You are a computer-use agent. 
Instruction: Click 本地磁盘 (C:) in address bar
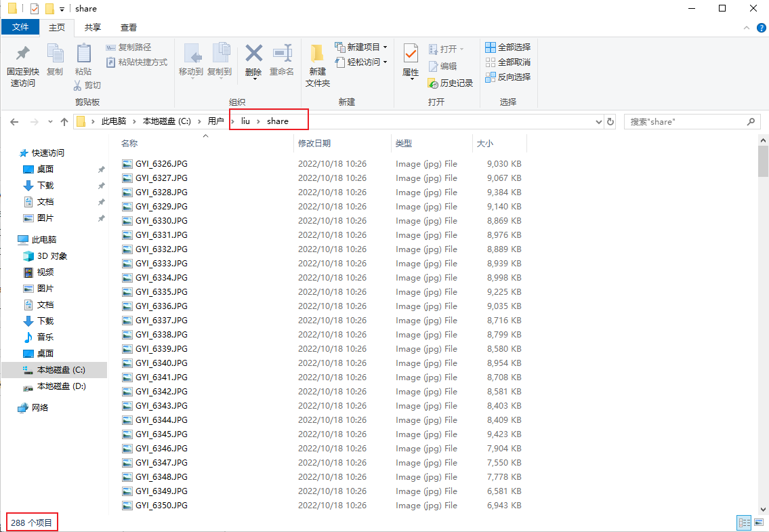point(167,121)
